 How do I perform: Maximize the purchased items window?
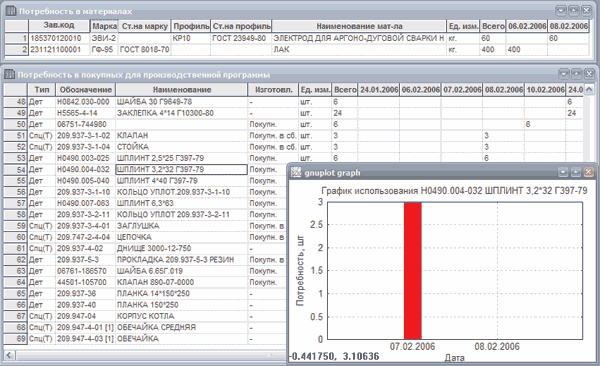click(x=576, y=74)
